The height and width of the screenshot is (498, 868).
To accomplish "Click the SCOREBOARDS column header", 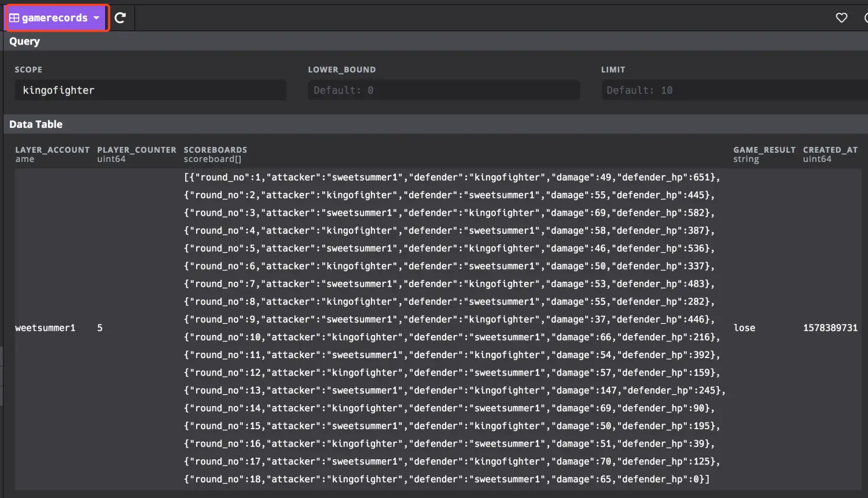I will tap(215, 150).
